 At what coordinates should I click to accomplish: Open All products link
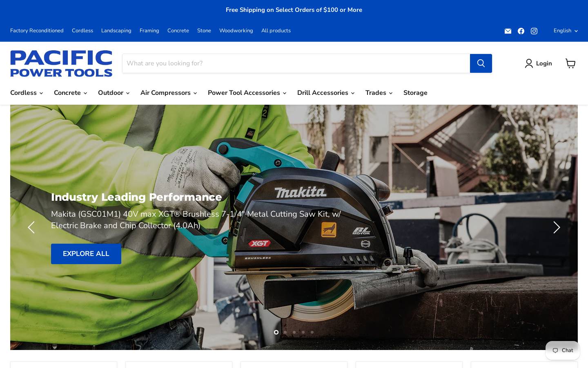[x=276, y=31]
